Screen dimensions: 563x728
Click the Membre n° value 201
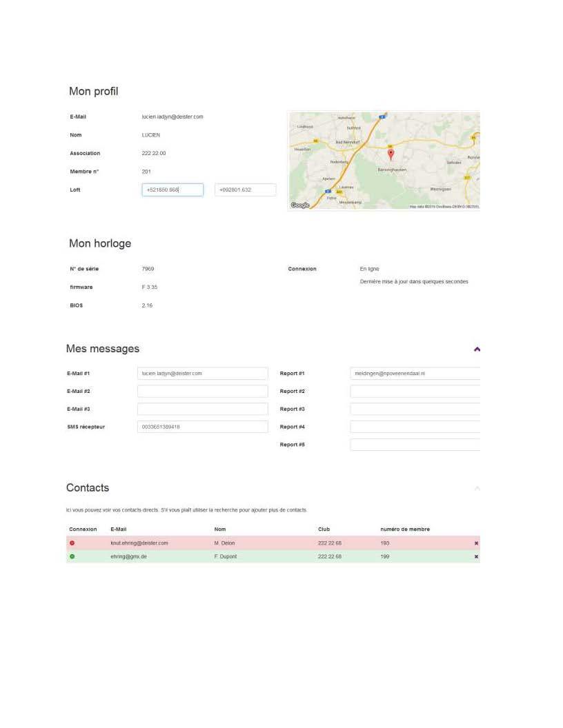coord(146,172)
